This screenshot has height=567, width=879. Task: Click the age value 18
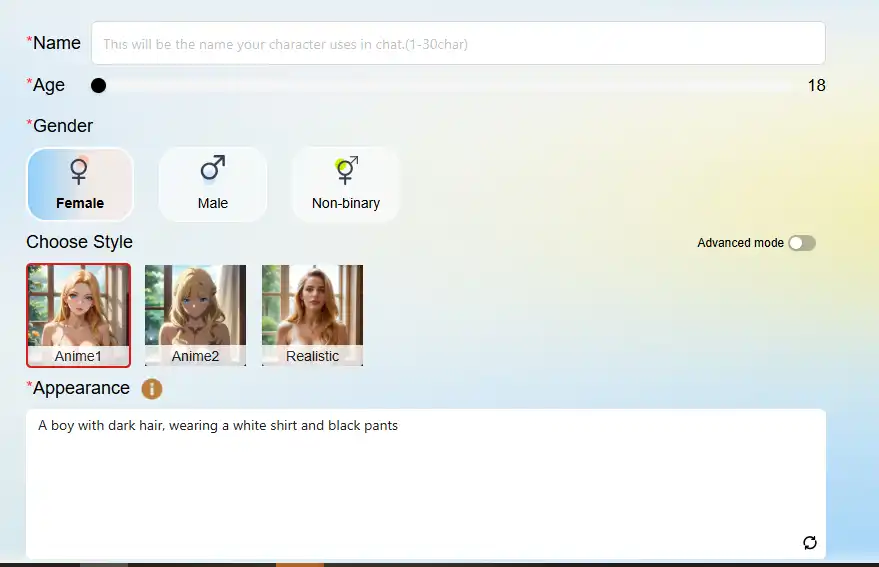coord(816,85)
